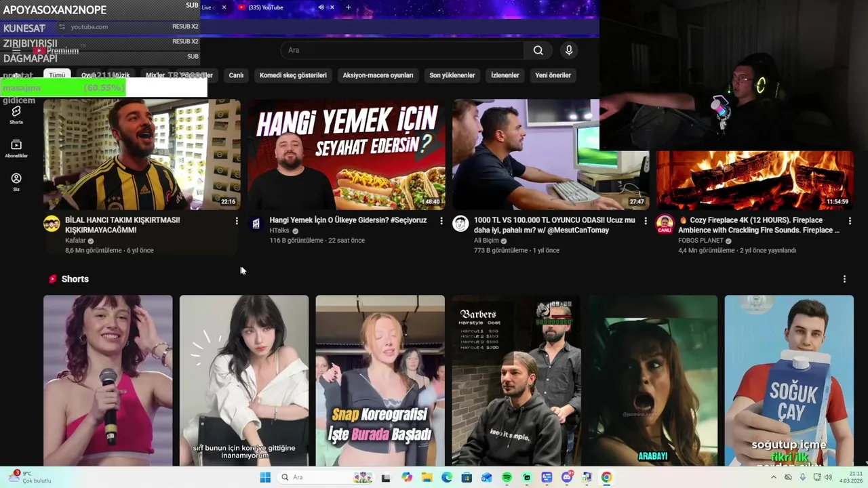Show hidden system tray icons
Screen dimensions: 868x488
tap(774, 477)
